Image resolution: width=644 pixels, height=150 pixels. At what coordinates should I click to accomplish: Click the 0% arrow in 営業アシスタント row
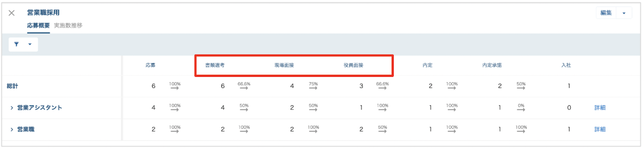tap(521, 107)
